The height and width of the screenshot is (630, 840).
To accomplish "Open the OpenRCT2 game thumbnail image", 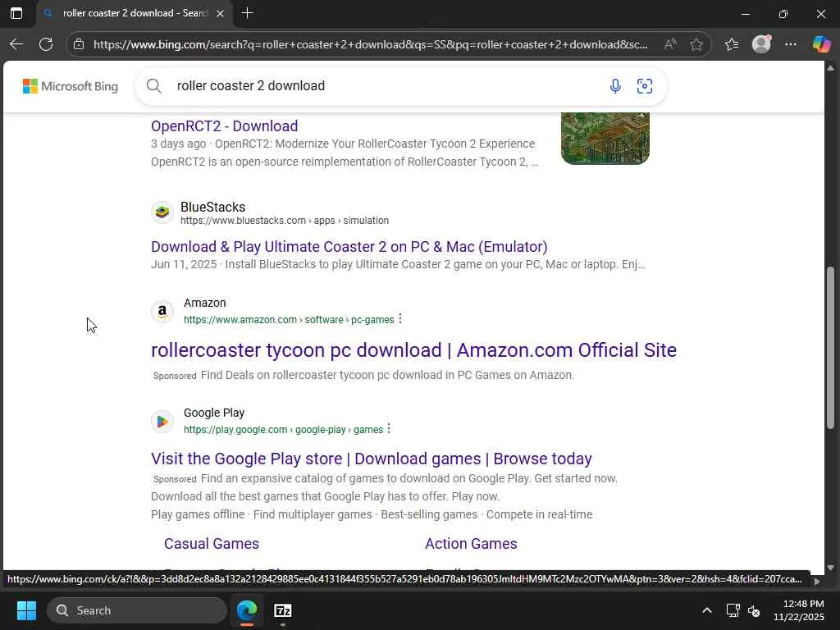I will point(605,138).
